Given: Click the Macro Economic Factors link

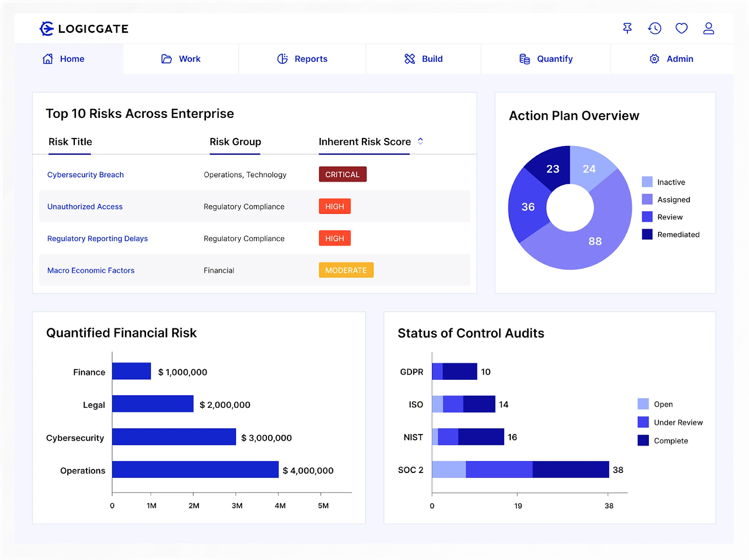Looking at the screenshot, I should (x=90, y=270).
